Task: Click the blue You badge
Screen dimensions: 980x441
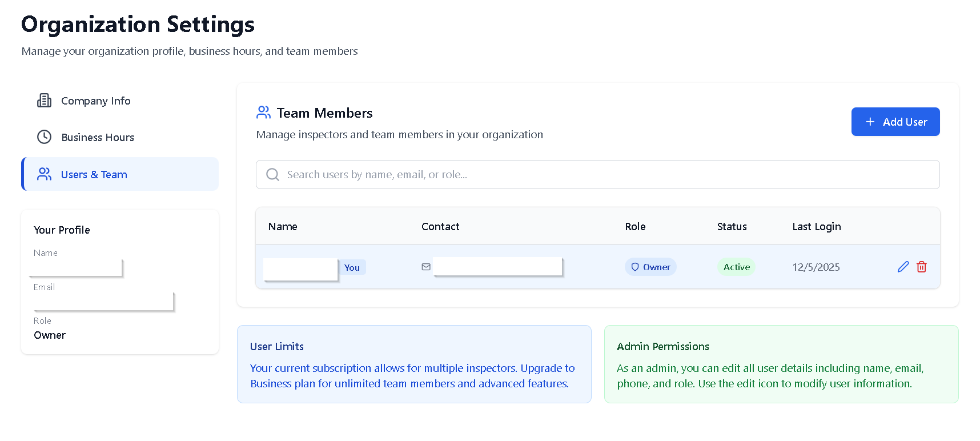Action: tap(352, 267)
